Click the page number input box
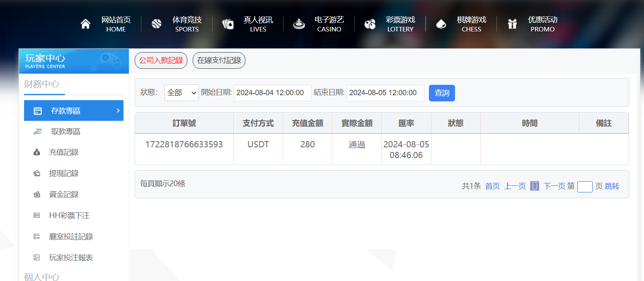Viewport: 644px width, 281px height. click(585, 187)
